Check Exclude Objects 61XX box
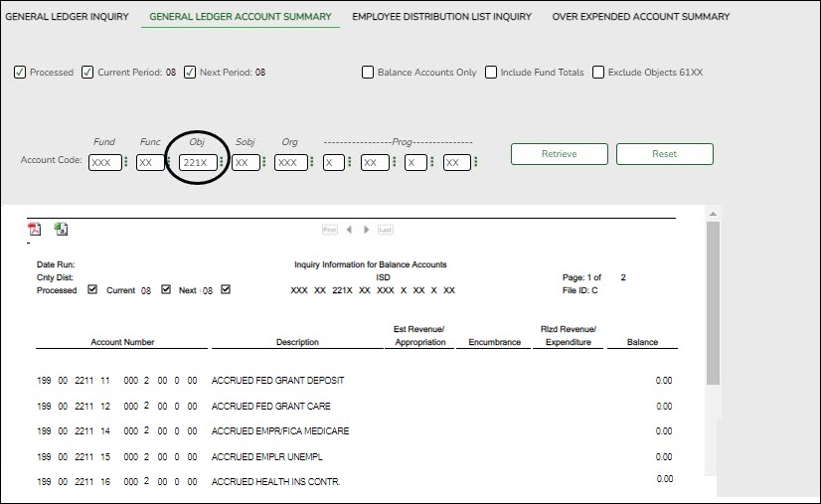The width and height of the screenshot is (821, 504). click(x=598, y=73)
